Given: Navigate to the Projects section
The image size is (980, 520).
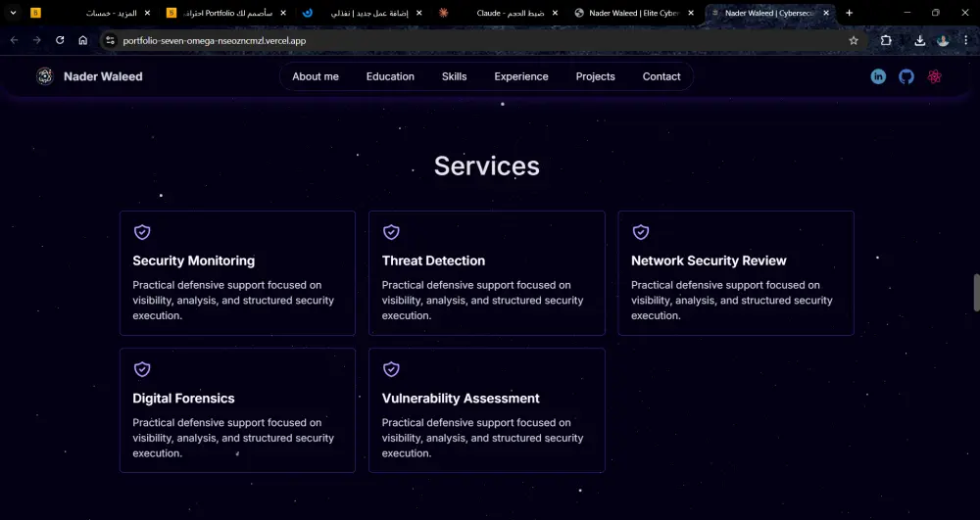Looking at the screenshot, I should click(595, 76).
